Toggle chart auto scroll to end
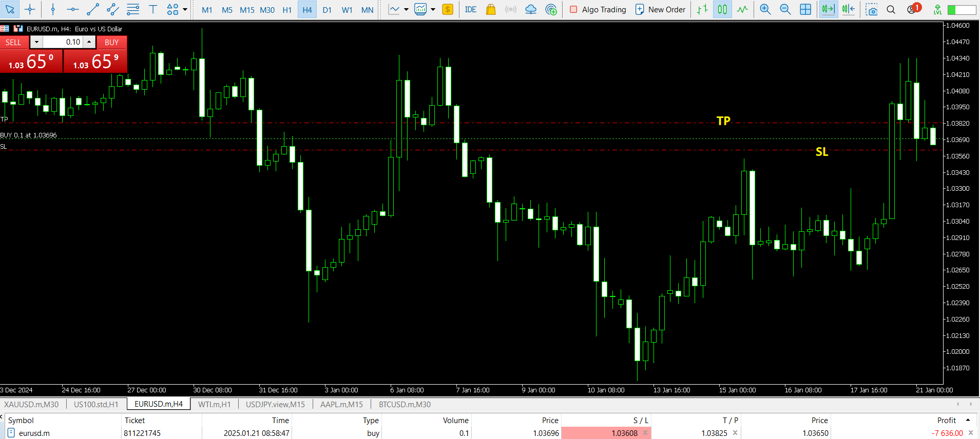This screenshot has width=980, height=439. click(x=828, y=9)
